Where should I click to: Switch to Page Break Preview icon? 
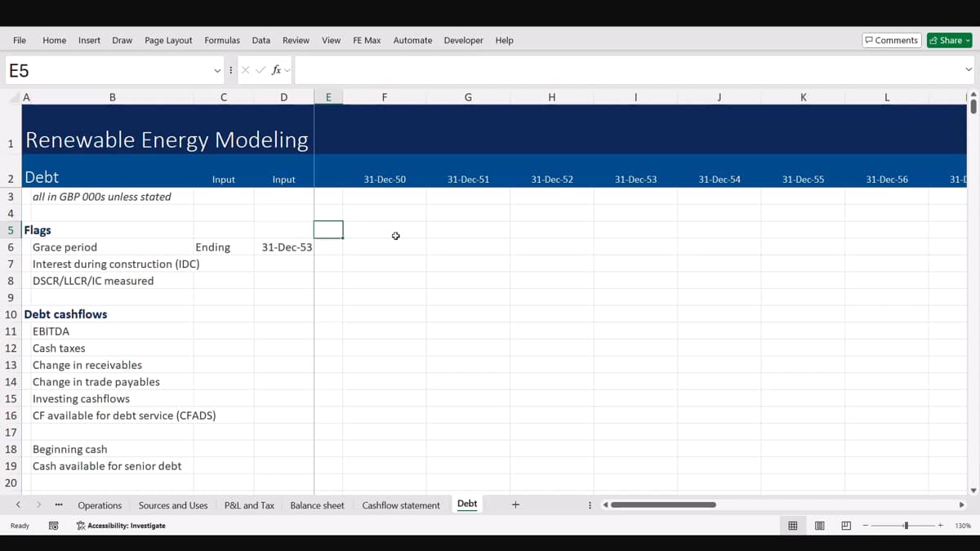point(846,526)
